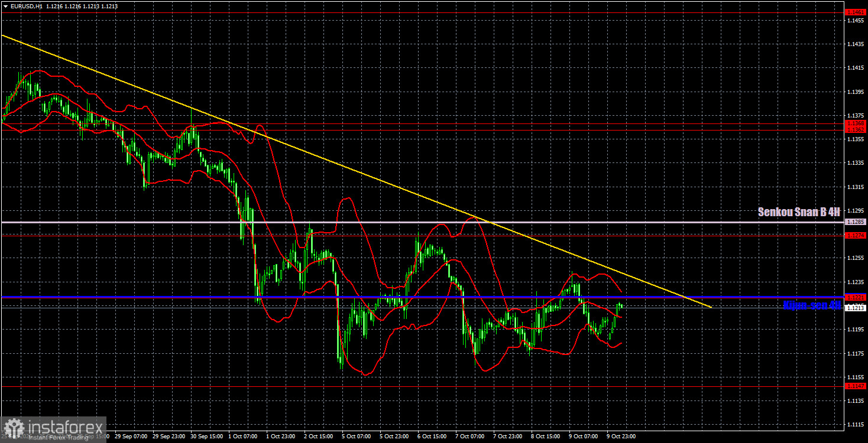
Task: Click the 1.1455 price axis label
Action: coord(856,21)
